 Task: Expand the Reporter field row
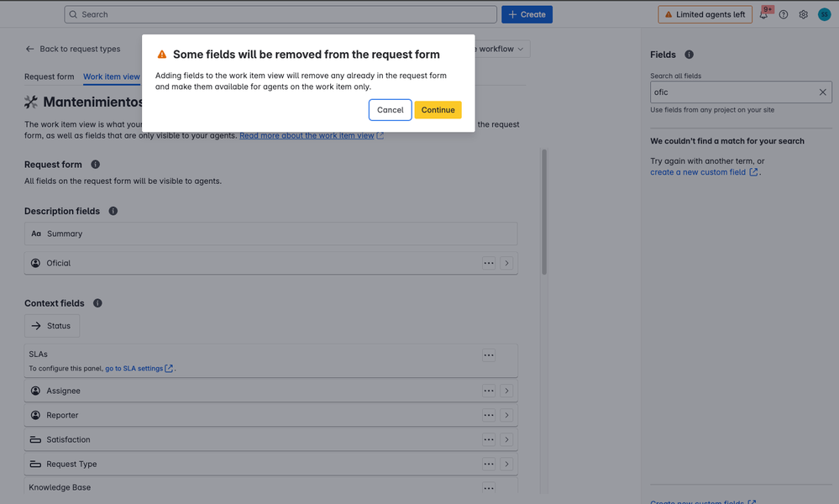pyautogui.click(x=506, y=415)
